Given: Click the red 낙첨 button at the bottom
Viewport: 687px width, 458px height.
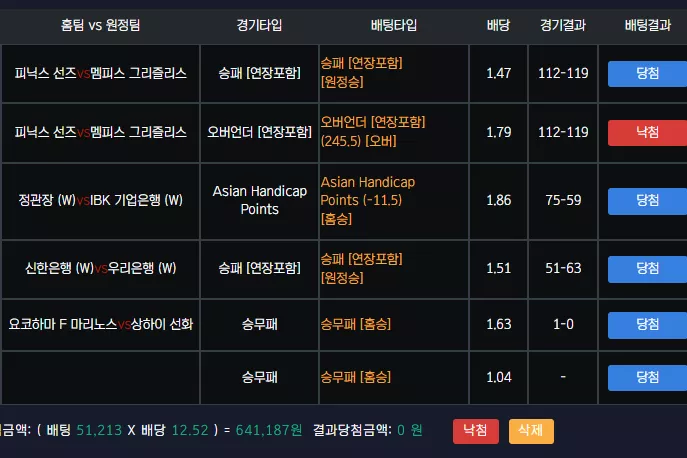Looking at the screenshot, I should [x=475, y=431].
